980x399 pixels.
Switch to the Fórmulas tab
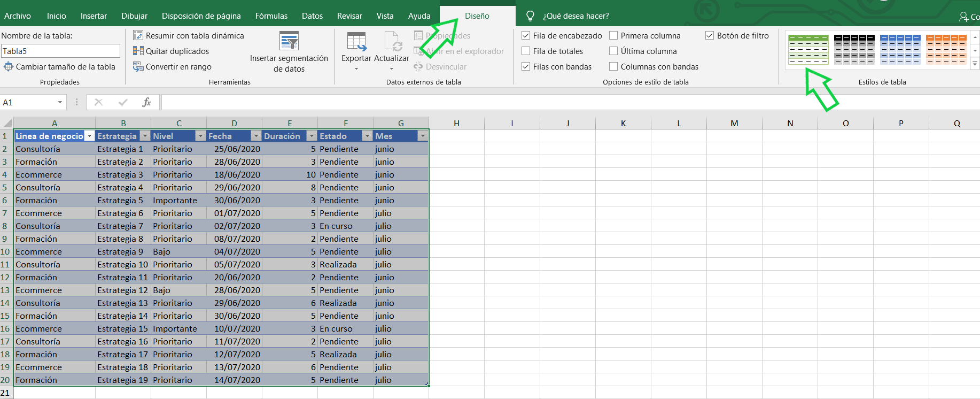271,16
